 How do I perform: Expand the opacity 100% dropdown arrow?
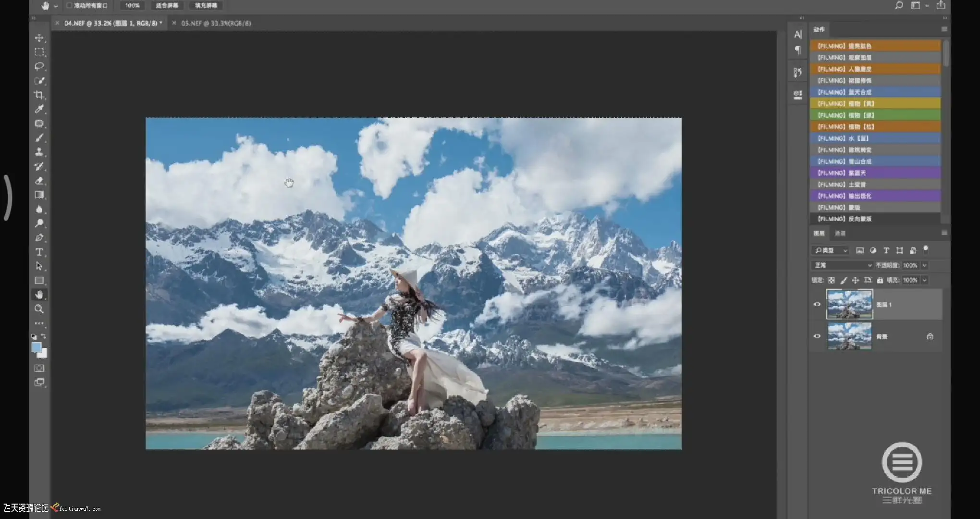click(924, 265)
